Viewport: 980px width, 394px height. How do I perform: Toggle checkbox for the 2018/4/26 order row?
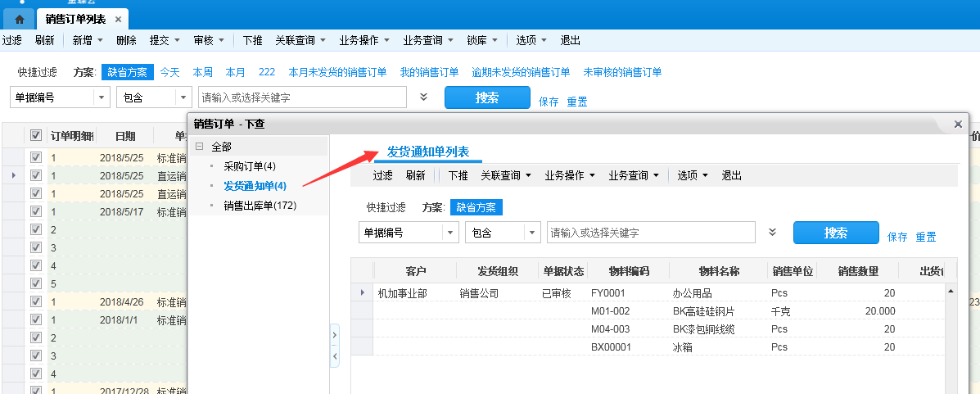[36, 301]
